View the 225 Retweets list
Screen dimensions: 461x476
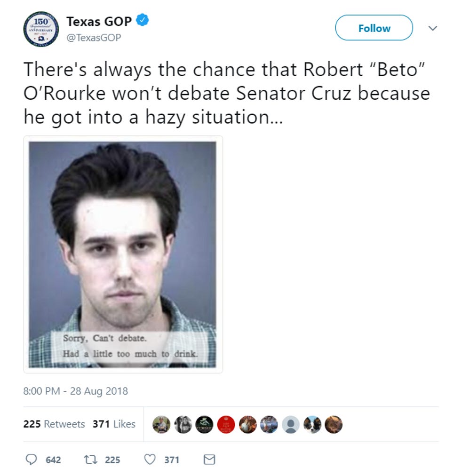[54, 424]
